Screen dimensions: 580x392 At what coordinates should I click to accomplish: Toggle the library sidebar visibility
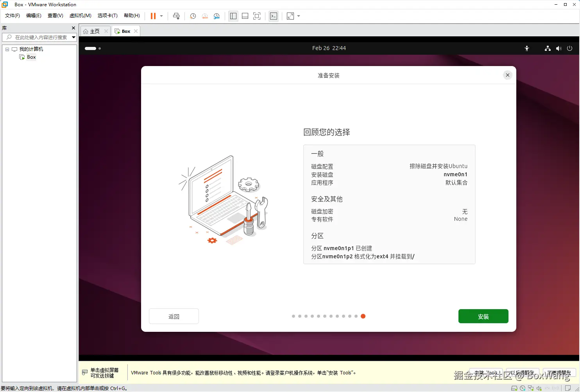tap(233, 16)
